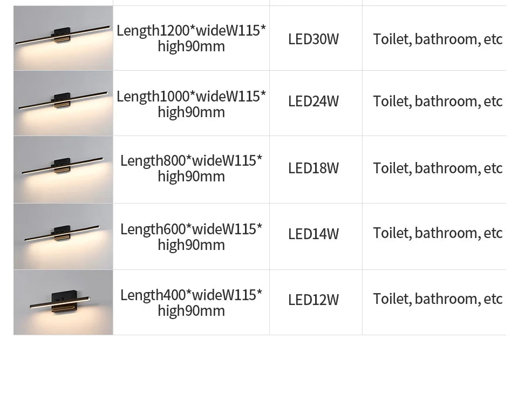Select "Toilet, bathroom, etc" beside LED24W
This screenshot has width=518, height=420.
tap(438, 101)
